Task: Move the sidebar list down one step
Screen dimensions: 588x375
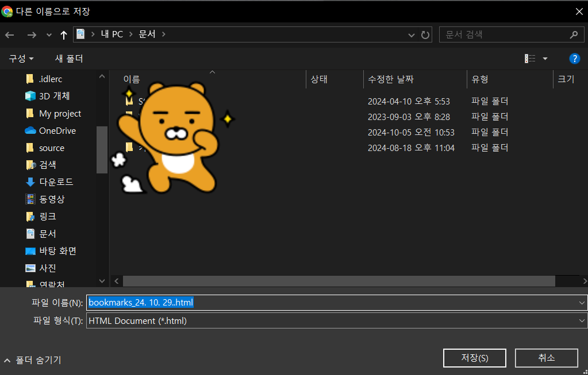Action: pyautogui.click(x=102, y=281)
